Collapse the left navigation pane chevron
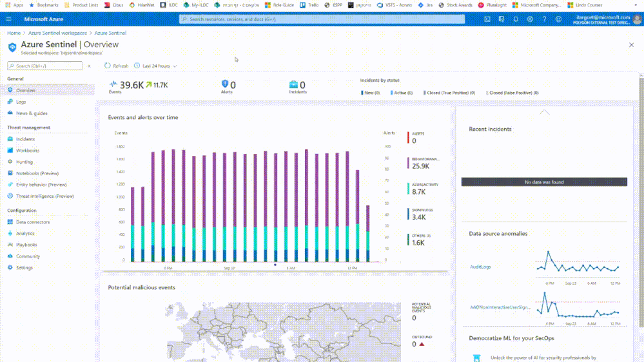 [89, 66]
